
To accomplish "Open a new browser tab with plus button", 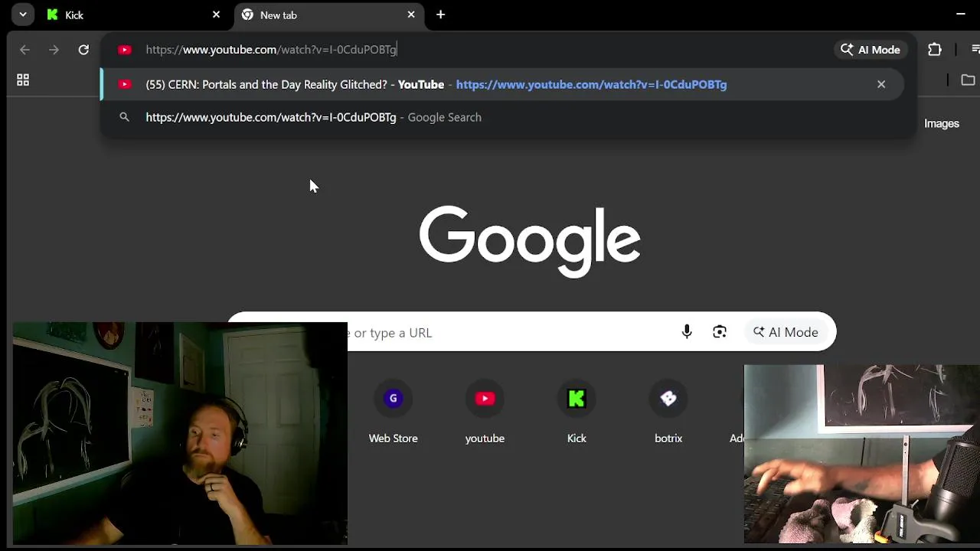I will coord(440,15).
